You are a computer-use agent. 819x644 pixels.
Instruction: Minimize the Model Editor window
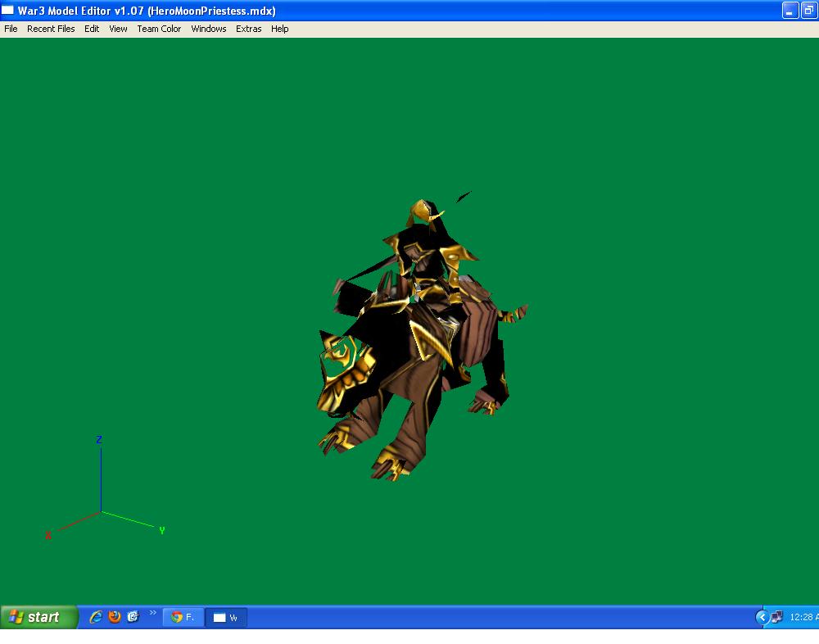(x=790, y=10)
